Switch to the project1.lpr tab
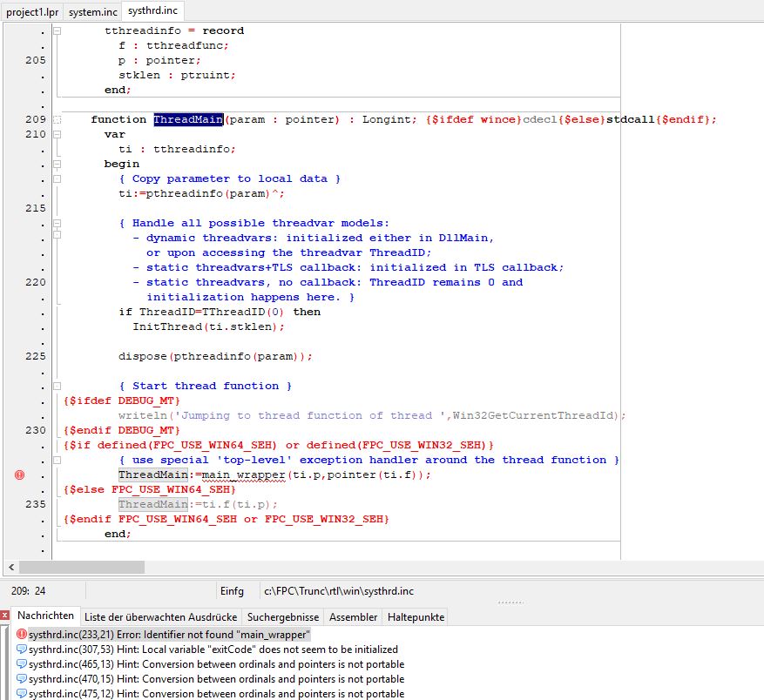 pyautogui.click(x=30, y=10)
